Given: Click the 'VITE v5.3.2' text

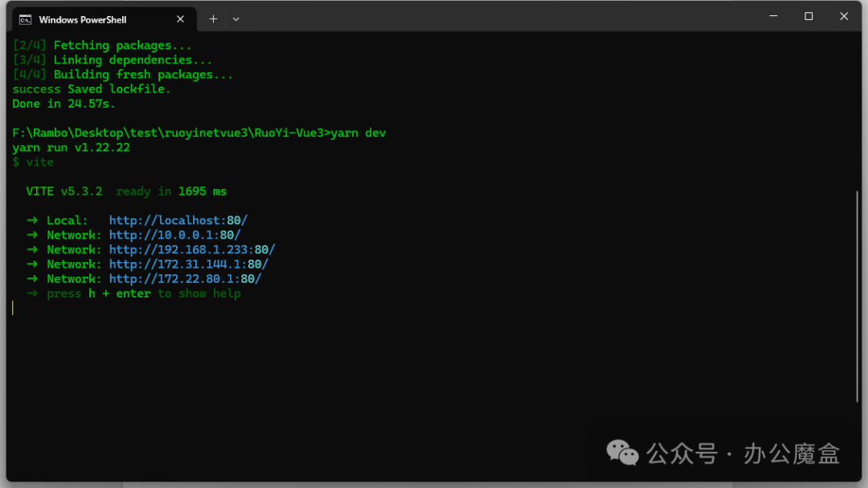Looking at the screenshot, I should 64,191.
